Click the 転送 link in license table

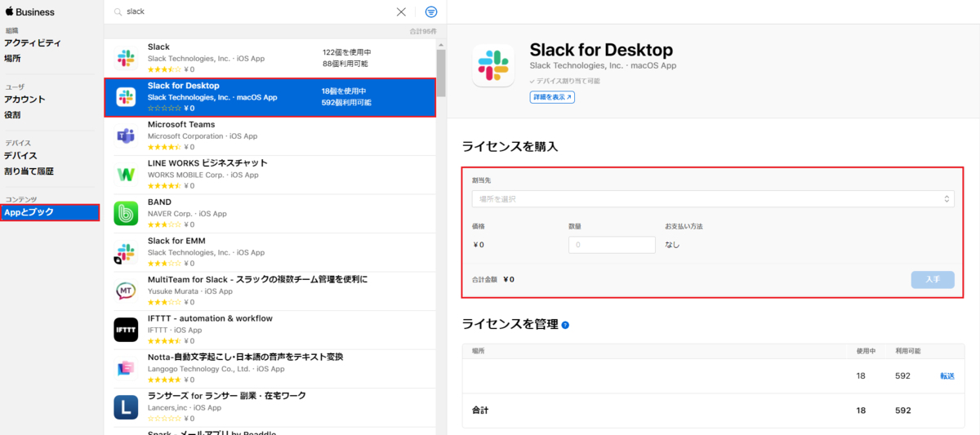click(947, 376)
